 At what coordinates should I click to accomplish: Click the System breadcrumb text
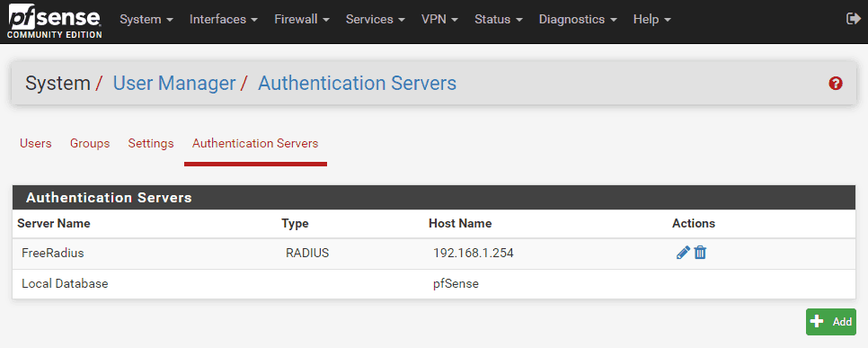point(58,83)
